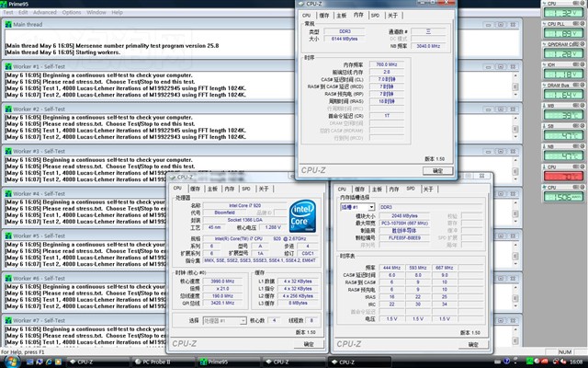Open the Advanced menu in Prime95
The width and height of the screenshot is (588, 368).
[x=45, y=12]
